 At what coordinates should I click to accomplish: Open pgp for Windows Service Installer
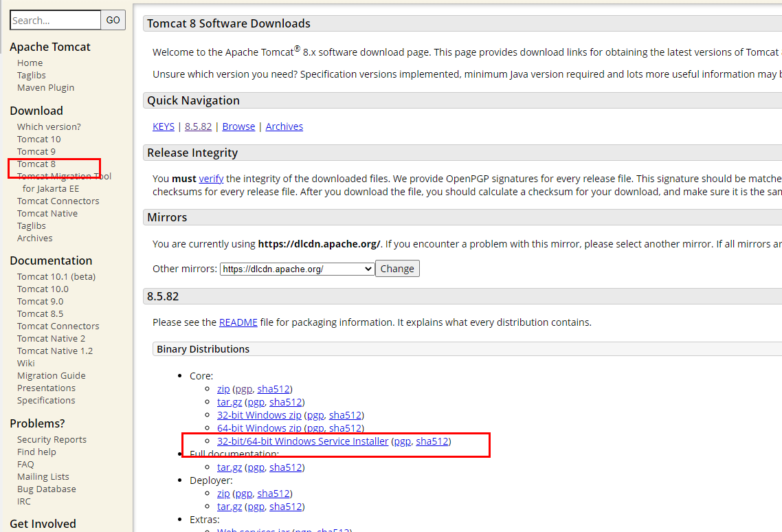click(x=403, y=441)
